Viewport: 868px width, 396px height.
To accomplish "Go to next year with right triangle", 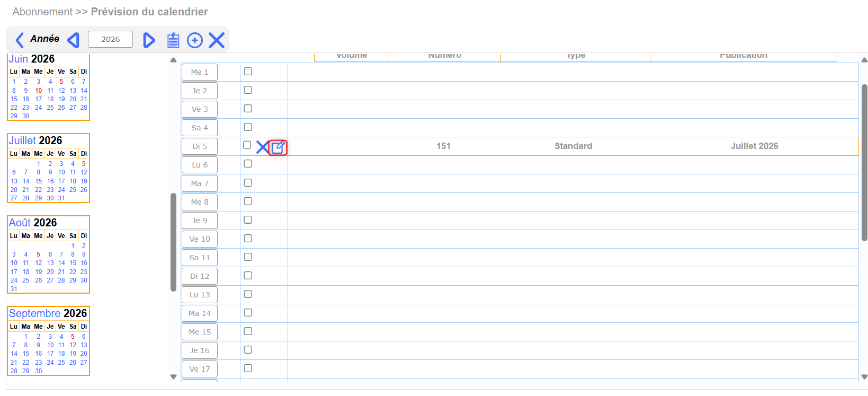I will pyautogui.click(x=149, y=40).
